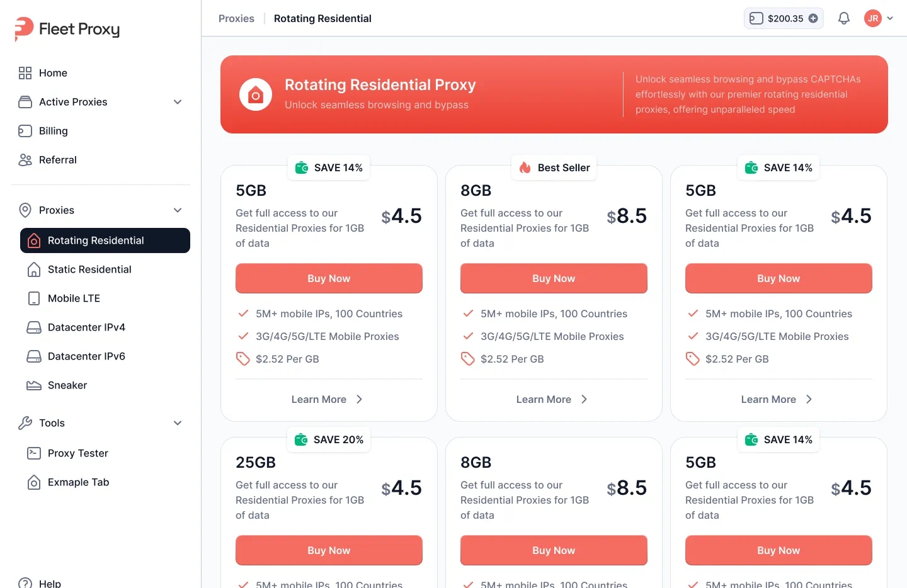Click the Sneaker shoe icon
This screenshot has width=907, height=588.
pyautogui.click(x=34, y=385)
